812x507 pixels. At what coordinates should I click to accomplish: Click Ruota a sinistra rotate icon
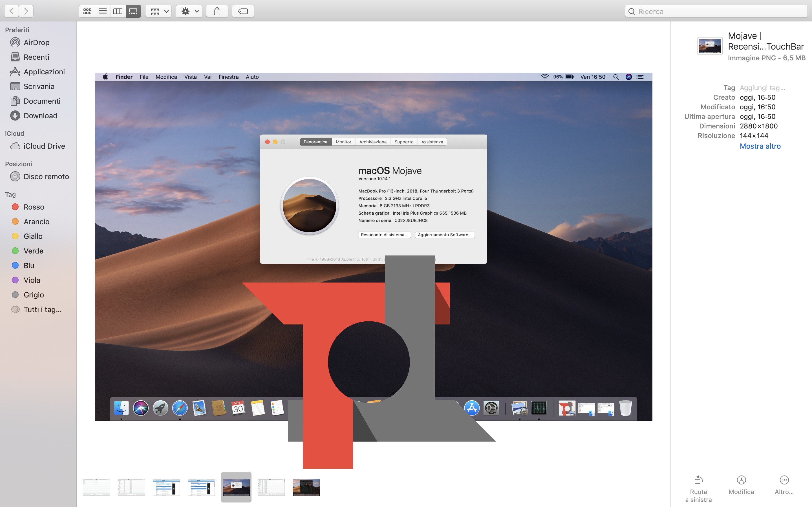698,480
